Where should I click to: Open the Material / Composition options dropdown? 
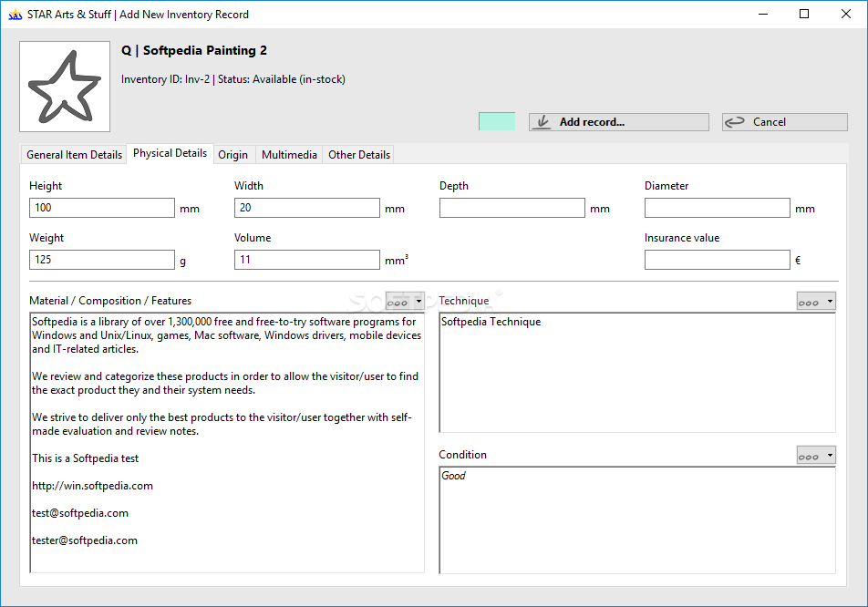coord(405,301)
